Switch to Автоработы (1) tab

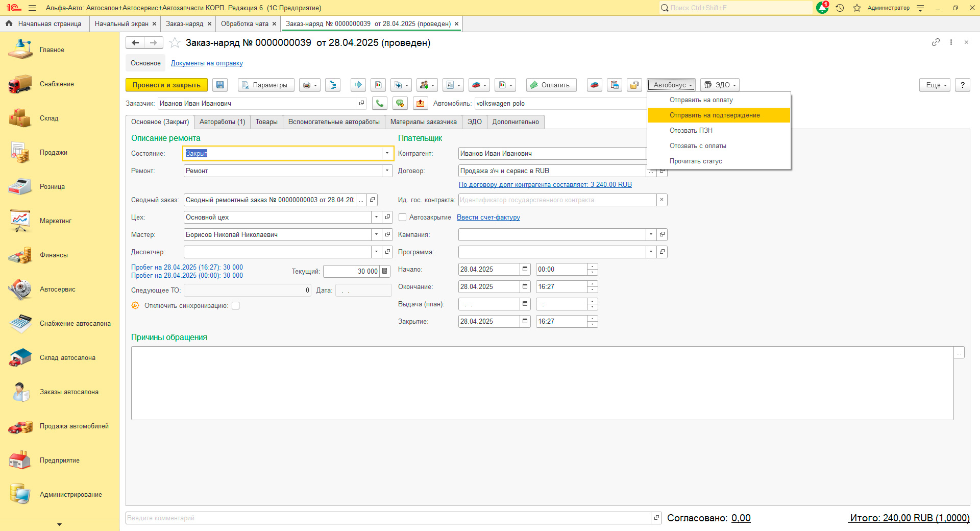222,122
